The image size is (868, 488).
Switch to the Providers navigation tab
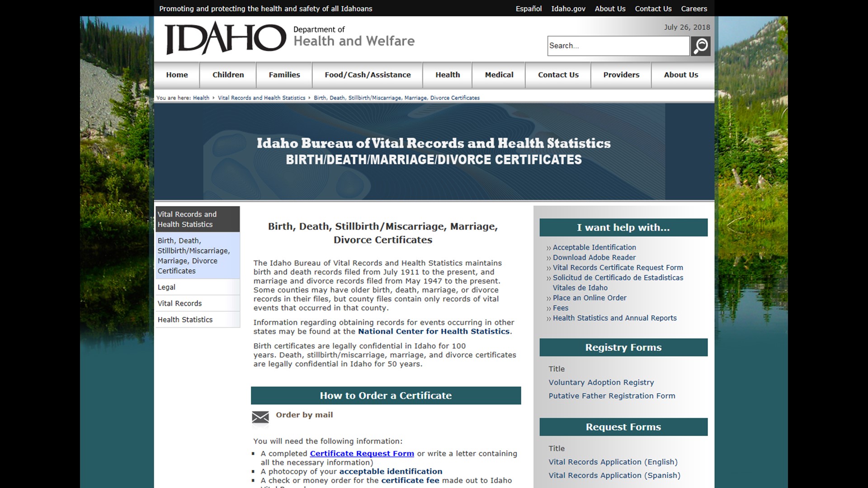[x=621, y=75]
